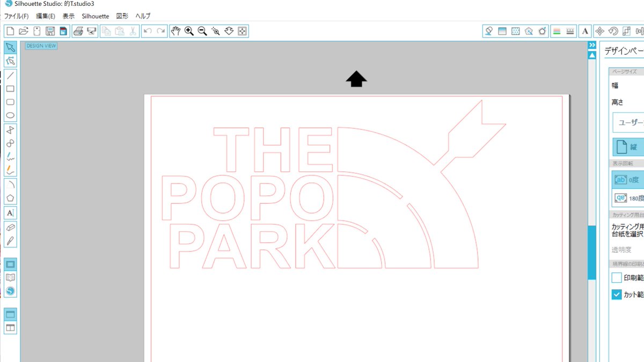Send to Silhouette cutter icon
This screenshot has width=644, height=362.
click(91, 31)
